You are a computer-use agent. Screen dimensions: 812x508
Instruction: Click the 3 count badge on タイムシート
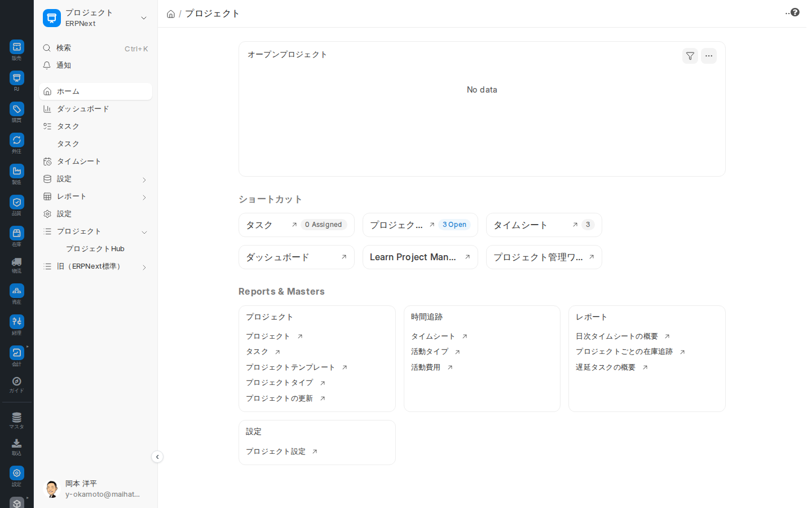coord(588,225)
